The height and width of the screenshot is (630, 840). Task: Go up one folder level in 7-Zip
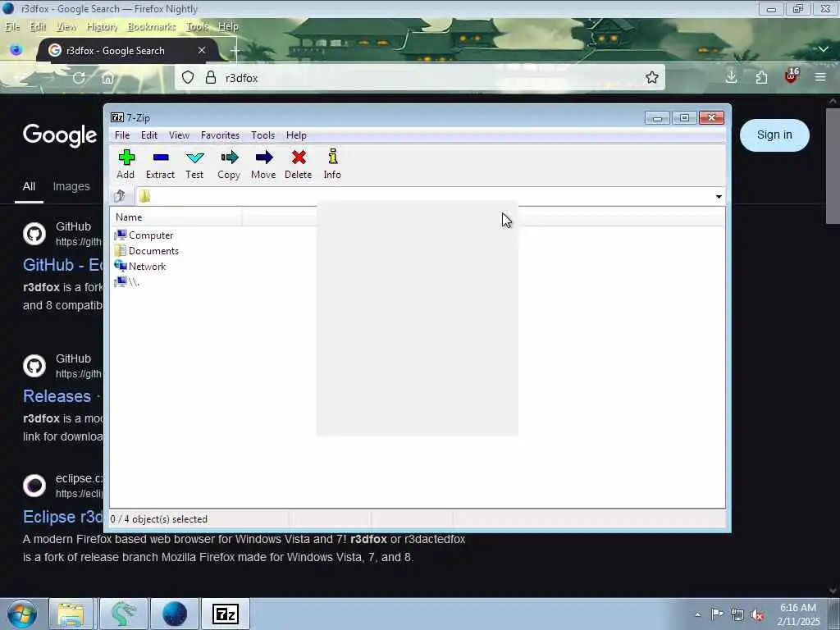120,196
